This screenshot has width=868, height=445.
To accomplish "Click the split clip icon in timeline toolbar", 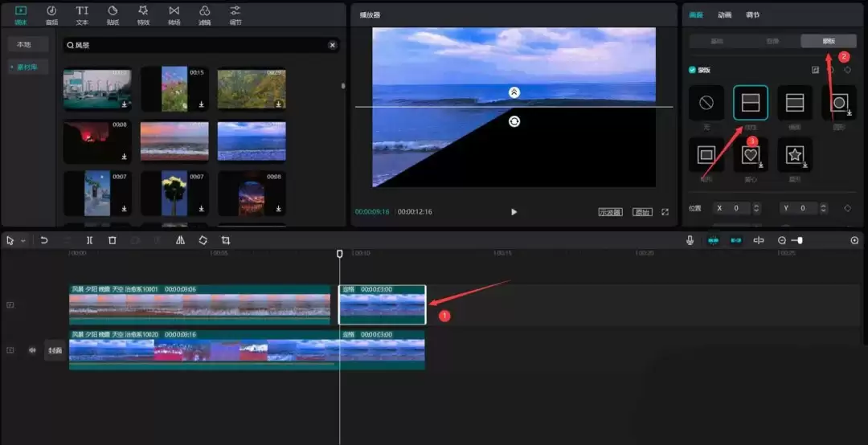I will tap(89, 240).
